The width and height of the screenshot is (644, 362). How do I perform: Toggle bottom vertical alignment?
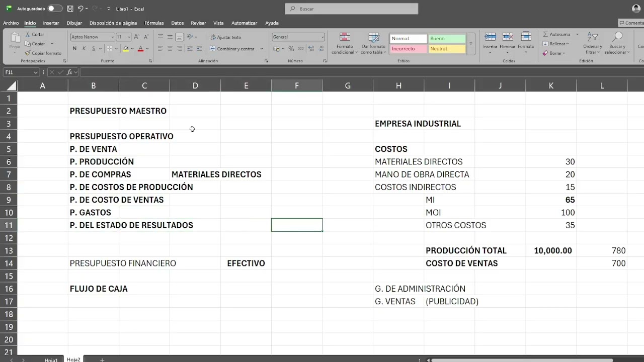(180, 37)
